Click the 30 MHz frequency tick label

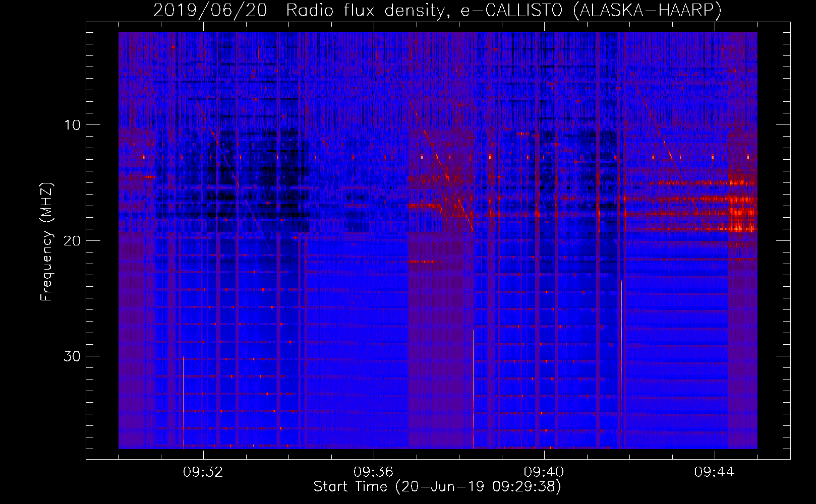point(73,356)
